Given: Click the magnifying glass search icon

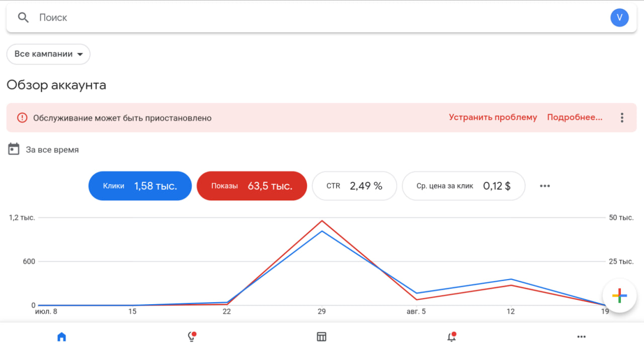Looking at the screenshot, I should (23, 18).
